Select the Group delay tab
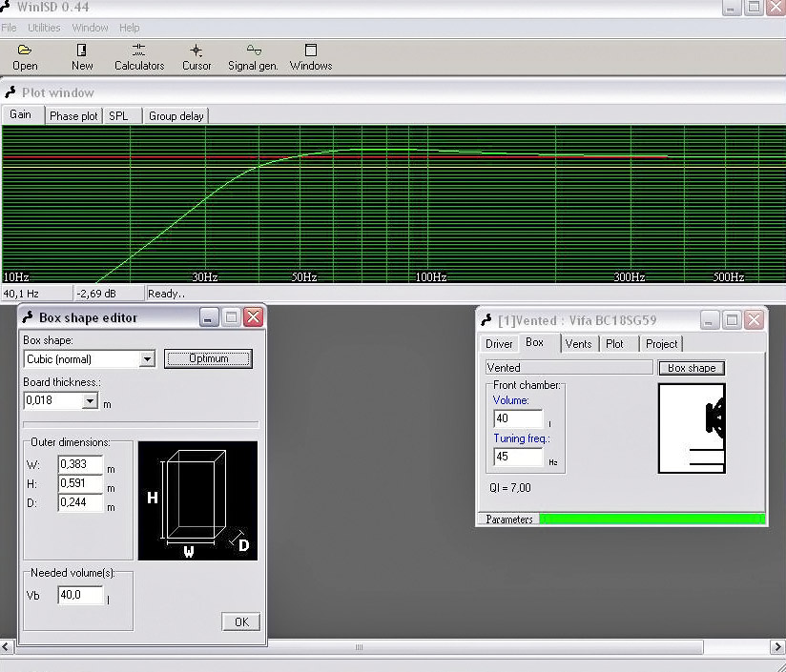The width and height of the screenshot is (786, 672). 176,116
